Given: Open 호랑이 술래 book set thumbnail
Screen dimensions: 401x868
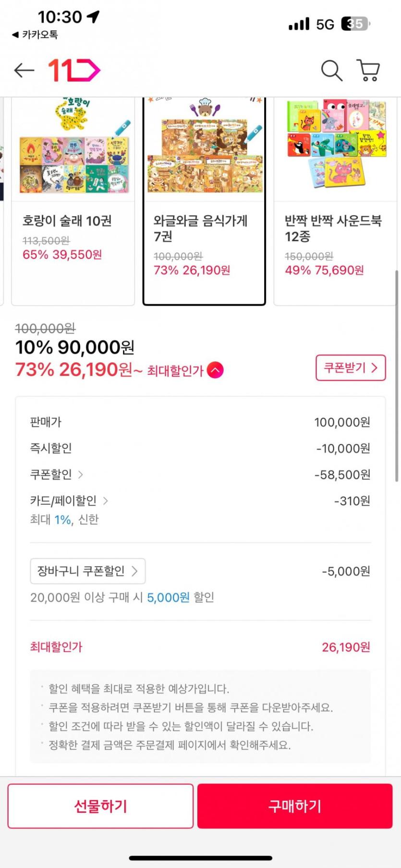Looking at the screenshot, I should click(x=73, y=148).
